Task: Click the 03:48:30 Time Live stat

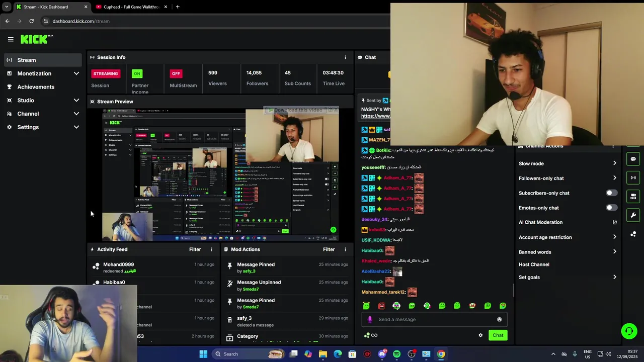Action: click(334, 78)
